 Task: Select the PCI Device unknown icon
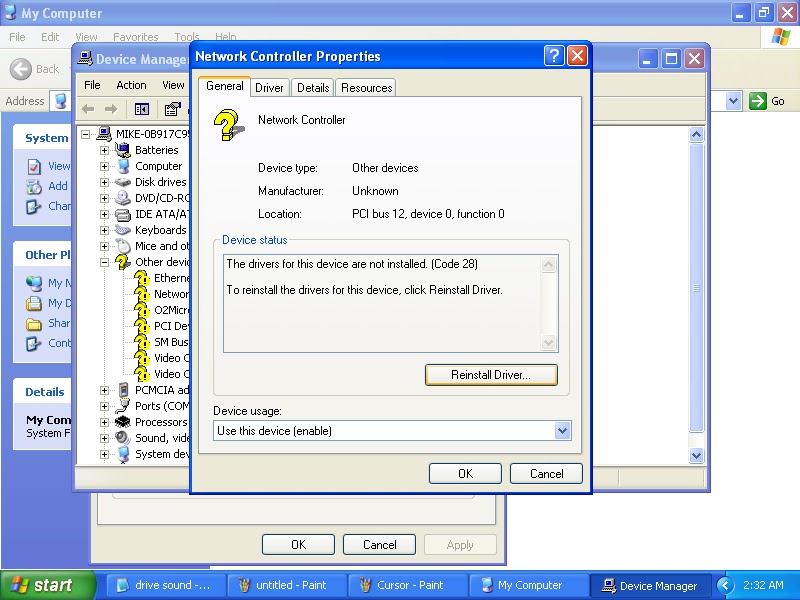click(142, 326)
